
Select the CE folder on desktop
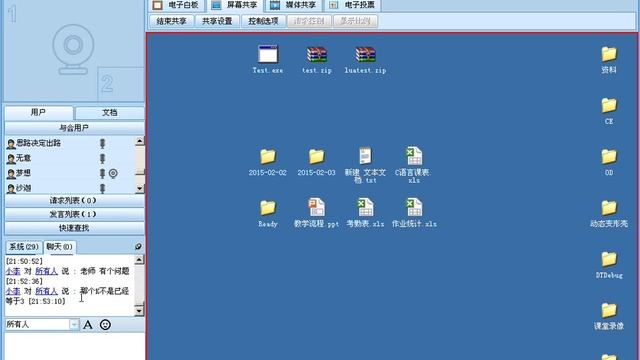coord(609,111)
